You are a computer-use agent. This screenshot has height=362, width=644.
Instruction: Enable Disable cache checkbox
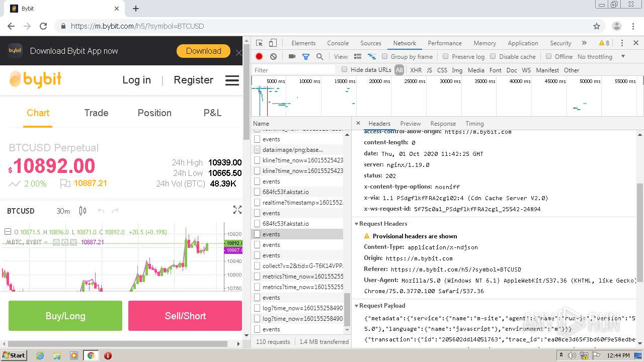pyautogui.click(x=493, y=56)
